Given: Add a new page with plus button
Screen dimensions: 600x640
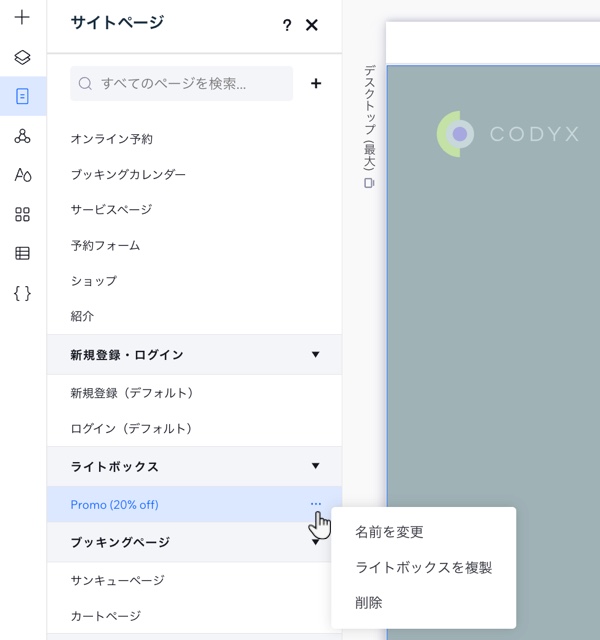Looking at the screenshot, I should 316,84.
